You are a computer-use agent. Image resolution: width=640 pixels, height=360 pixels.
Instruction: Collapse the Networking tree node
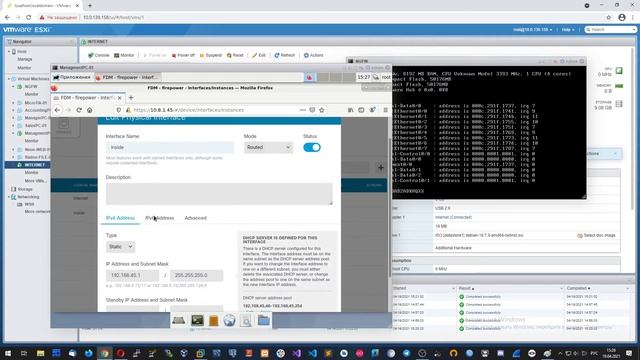pyautogui.click(x=9, y=197)
